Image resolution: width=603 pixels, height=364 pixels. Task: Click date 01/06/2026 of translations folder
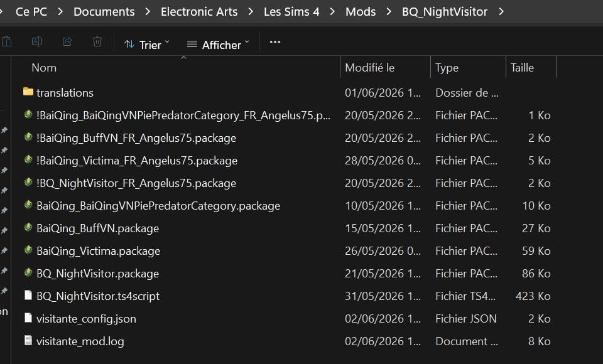(383, 93)
